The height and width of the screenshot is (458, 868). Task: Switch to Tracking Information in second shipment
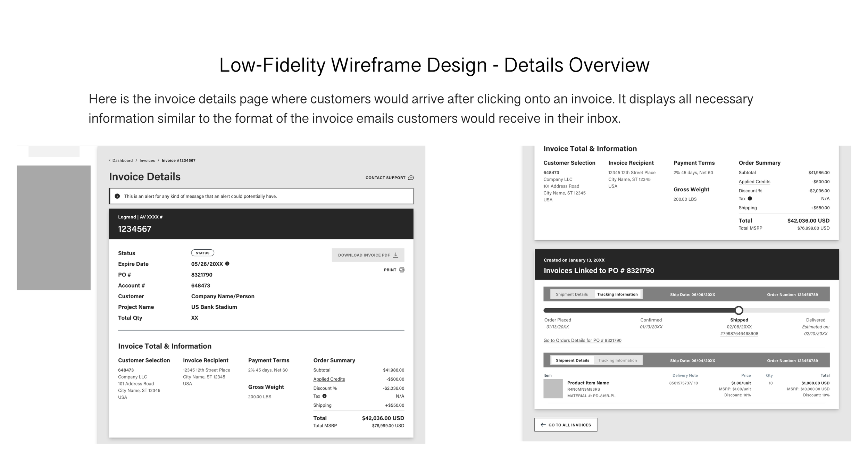point(617,360)
